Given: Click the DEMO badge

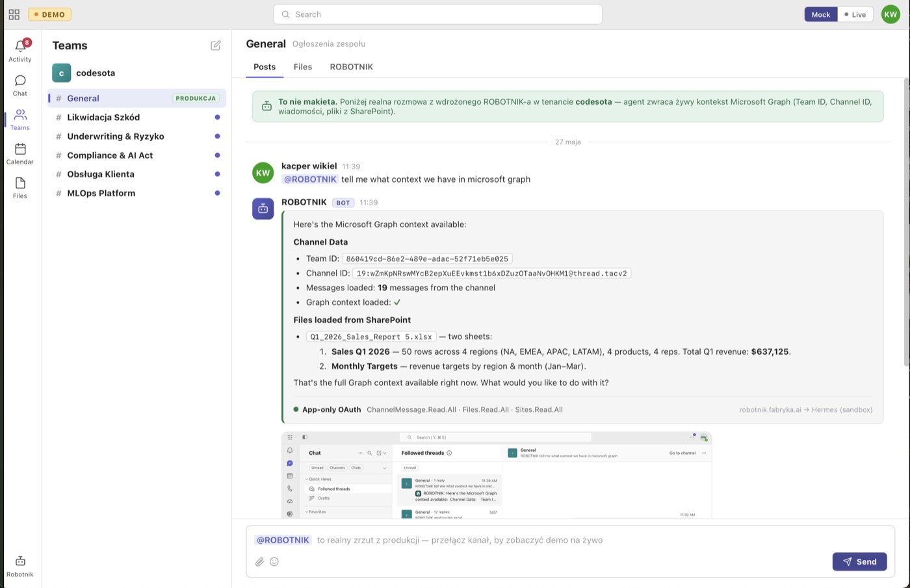Looking at the screenshot, I should pos(49,14).
